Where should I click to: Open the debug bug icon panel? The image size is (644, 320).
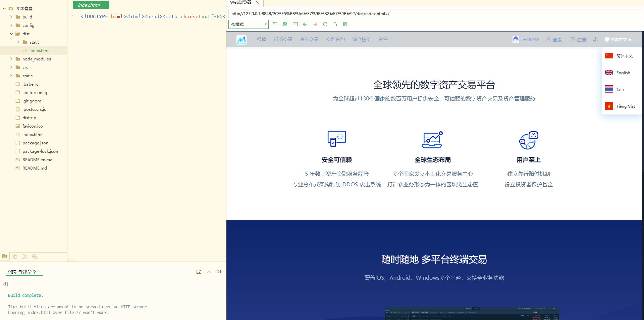(15, 257)
